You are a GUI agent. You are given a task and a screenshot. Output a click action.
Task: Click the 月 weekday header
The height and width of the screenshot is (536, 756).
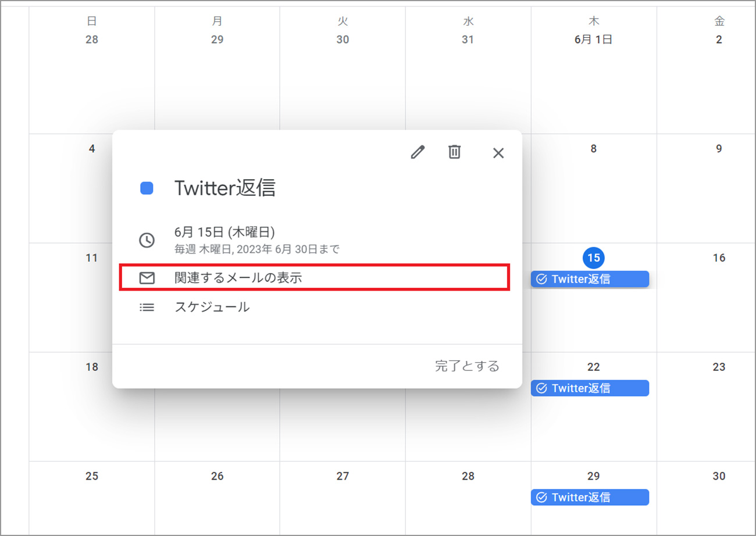point(217,22)
